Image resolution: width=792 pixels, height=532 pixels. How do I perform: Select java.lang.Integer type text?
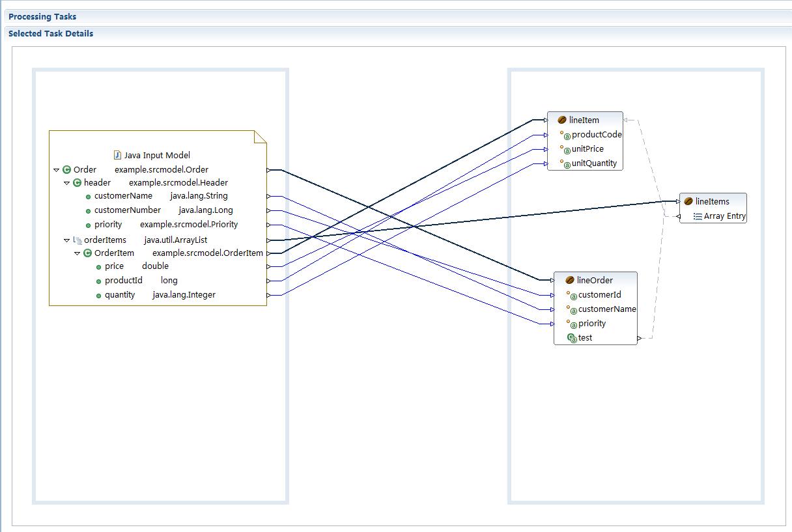click(x=184, y=295)
